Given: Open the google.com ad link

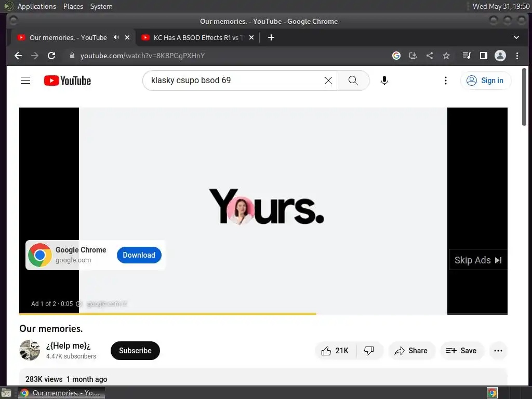Looking at the screenshot, I should tap(73, 260).
